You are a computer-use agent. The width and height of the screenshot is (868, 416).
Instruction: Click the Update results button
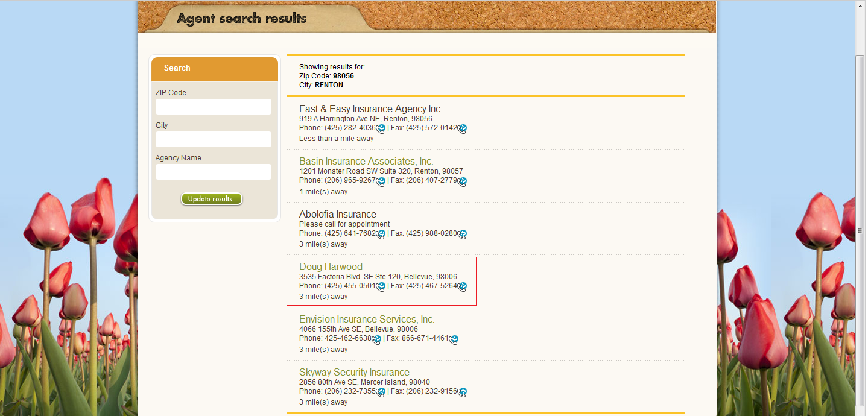211,199
